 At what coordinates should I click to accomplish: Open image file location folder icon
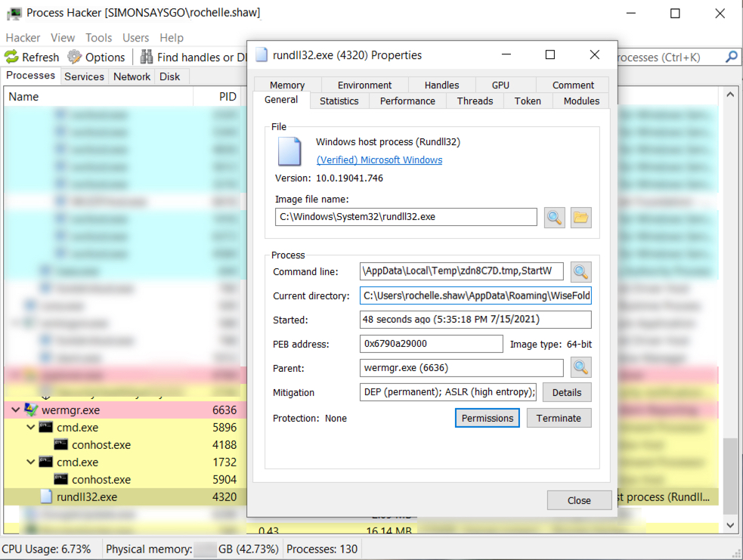tap(581, 218)
